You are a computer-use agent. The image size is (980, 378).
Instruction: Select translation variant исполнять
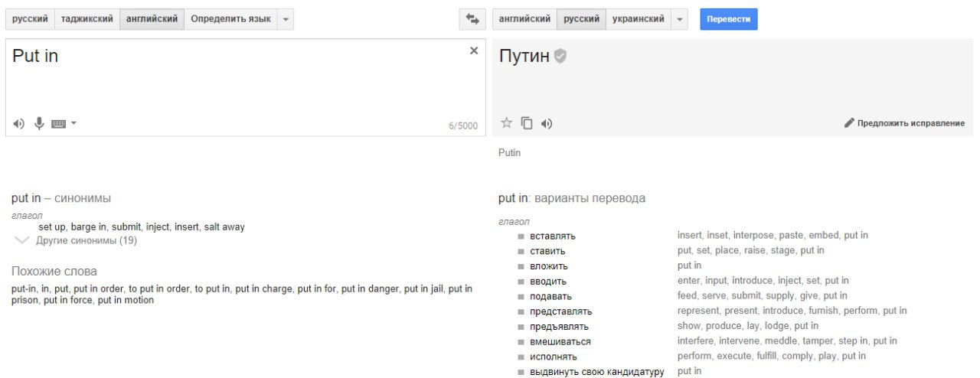553,357
